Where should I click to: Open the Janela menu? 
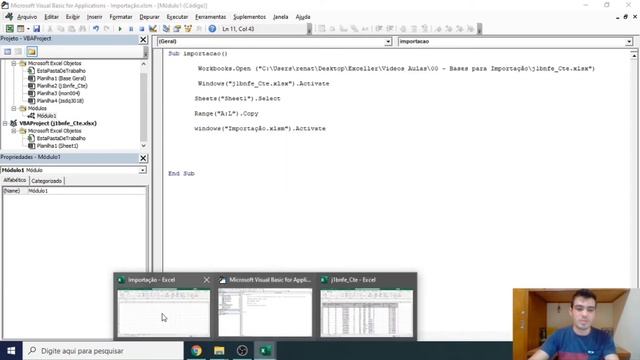point(280,17)
